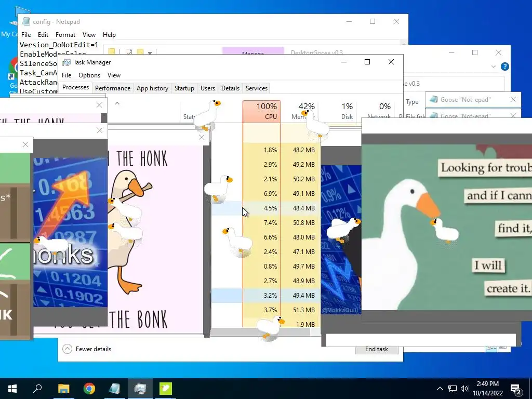Viewport: 532px width, 399px height.
Task: Click the Notepad title bar icon
Action: [x=26, y=21]
